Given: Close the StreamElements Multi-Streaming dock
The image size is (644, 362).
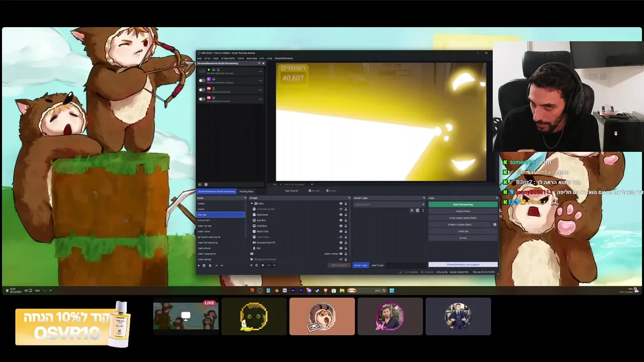Looking at the screenshot, I should coord(263,63).
